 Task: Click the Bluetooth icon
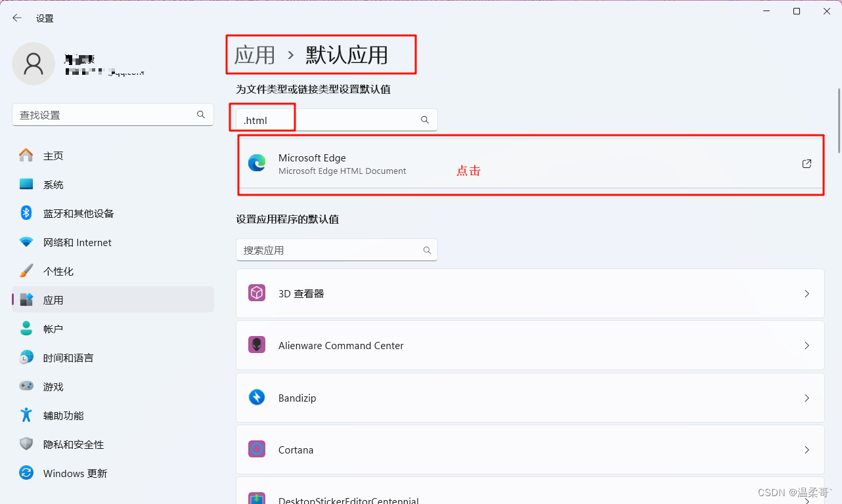(26, 213)
